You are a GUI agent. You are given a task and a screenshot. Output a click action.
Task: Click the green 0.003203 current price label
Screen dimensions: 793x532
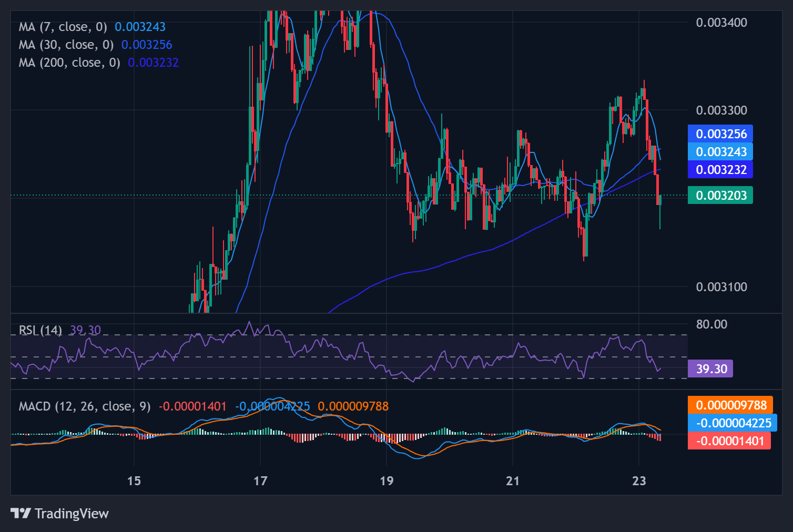click(x=720, y=196)
